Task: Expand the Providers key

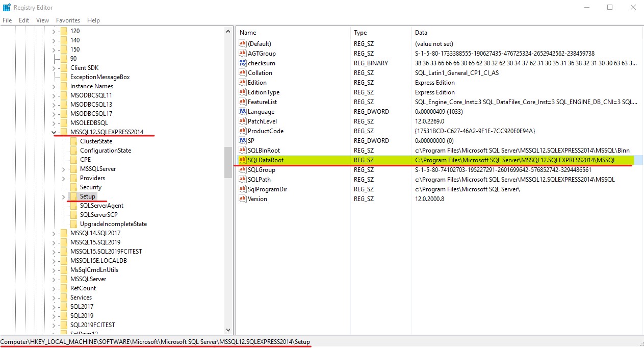Action: point(64,178)
